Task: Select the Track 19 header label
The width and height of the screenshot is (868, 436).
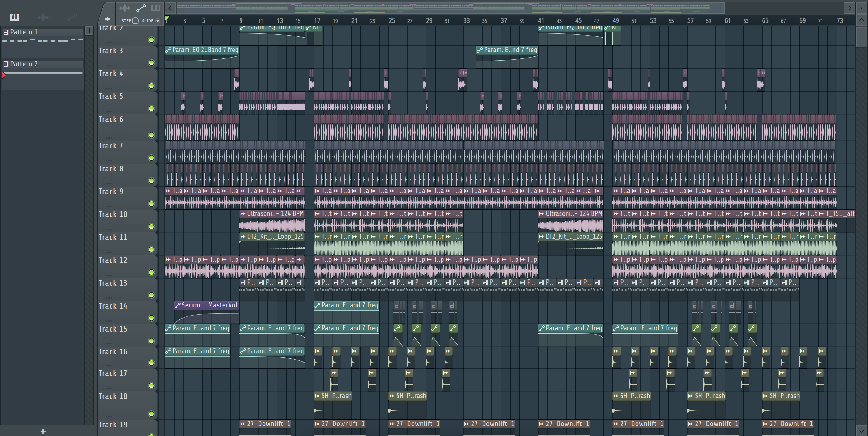Action: (x=113, y=425)
